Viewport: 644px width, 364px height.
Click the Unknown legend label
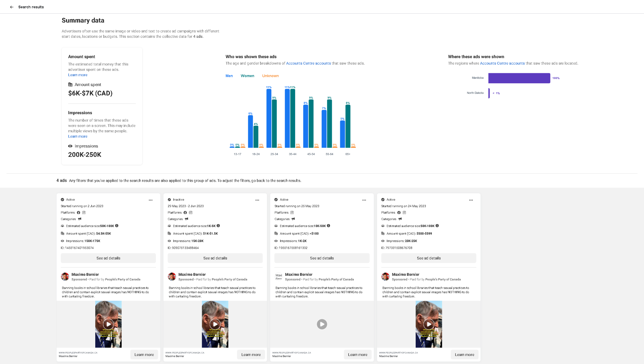pyautogui.click(x=270, y=76)
